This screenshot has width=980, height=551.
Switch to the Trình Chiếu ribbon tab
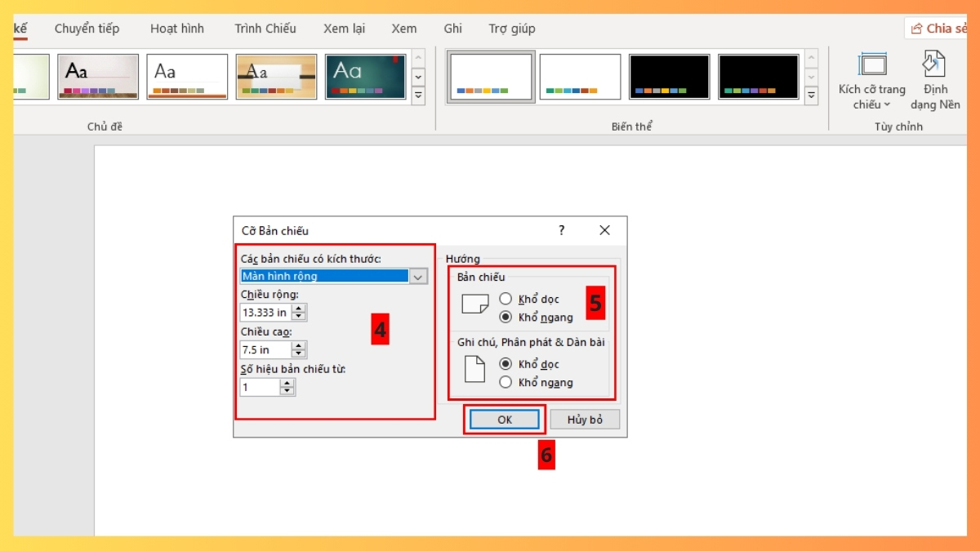pos(265,28)
